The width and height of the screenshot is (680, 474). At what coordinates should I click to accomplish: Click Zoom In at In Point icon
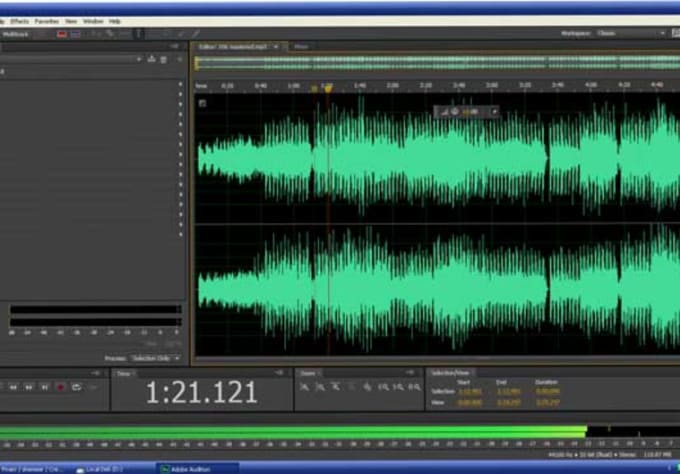383,387
